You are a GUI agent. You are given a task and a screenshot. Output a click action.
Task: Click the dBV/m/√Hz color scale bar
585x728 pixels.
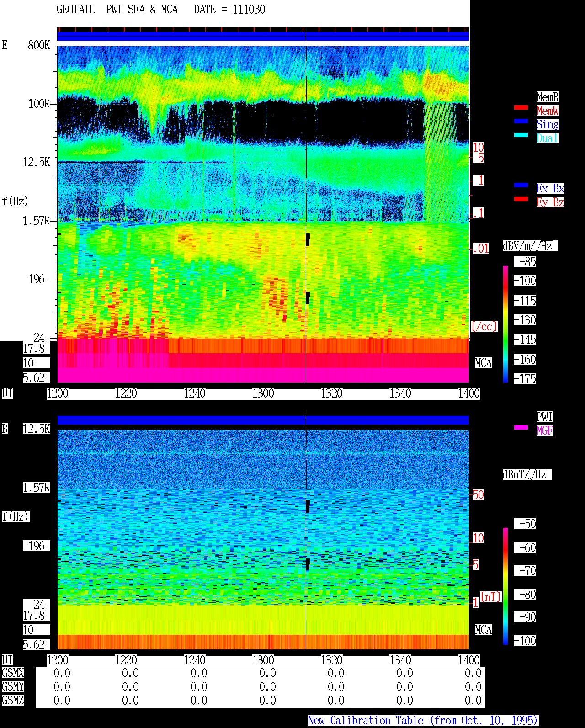(505, 324)
